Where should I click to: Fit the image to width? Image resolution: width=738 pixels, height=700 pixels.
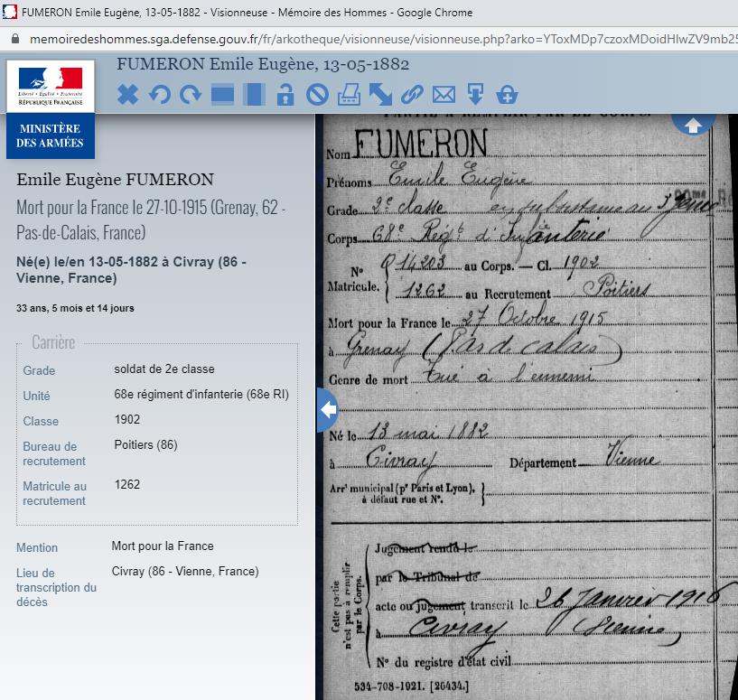tap(222, 94)
